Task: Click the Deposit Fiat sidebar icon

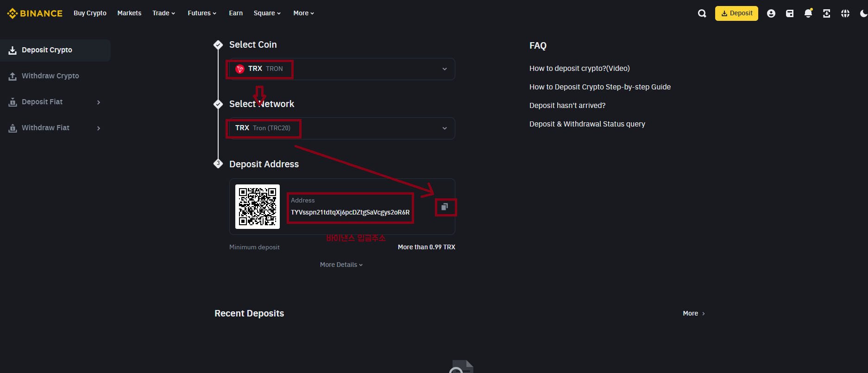Action: tap(13, 102)
